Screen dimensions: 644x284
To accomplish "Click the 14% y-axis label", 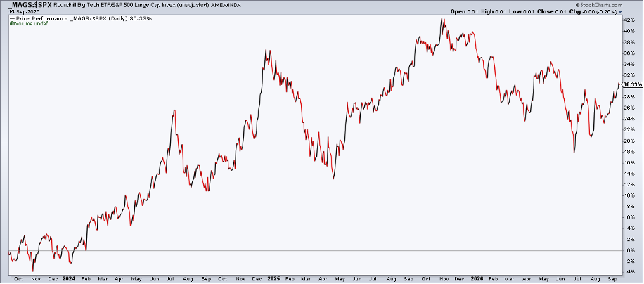I will pos(630,174).
